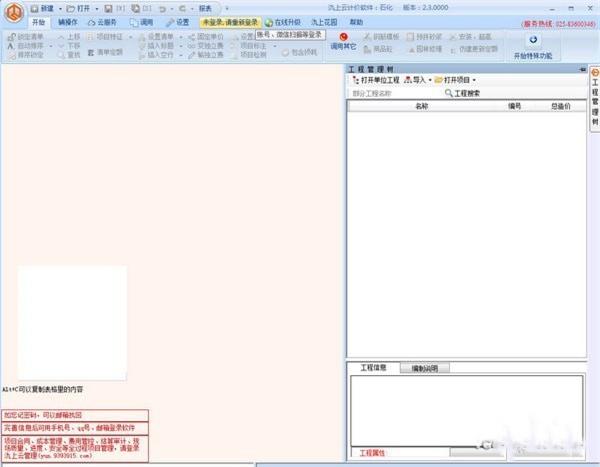
Task: Open the 帮助 menu
Action: (x=356, y=22)
